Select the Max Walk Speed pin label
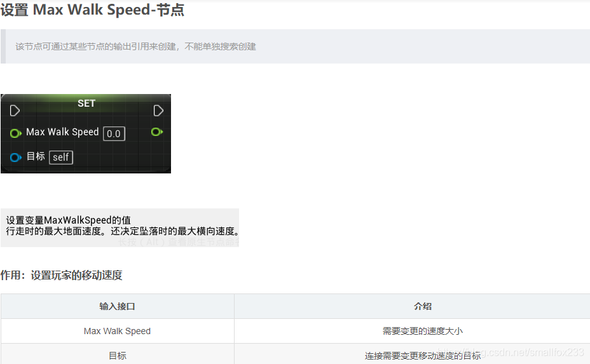This screenshot has height=364, width=590. pyautogui.click(x=62, y=132)
